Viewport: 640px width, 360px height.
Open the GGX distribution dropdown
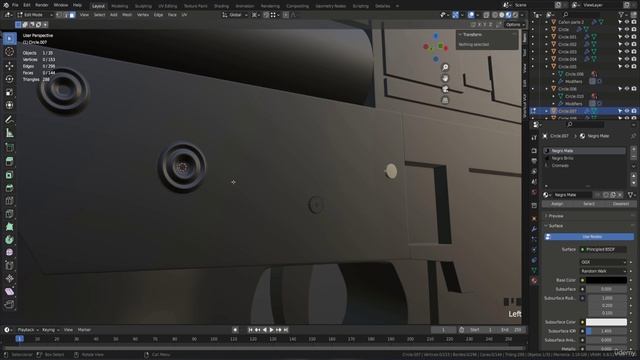(603, 262)
